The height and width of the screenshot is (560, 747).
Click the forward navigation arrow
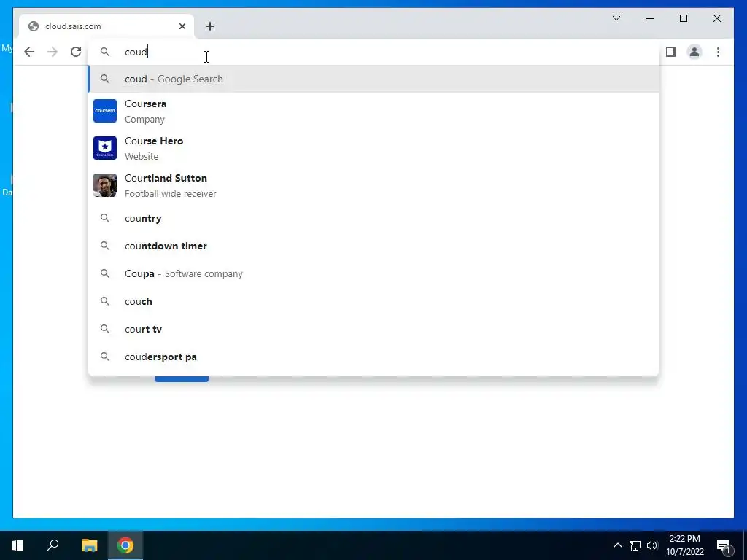point(53,52)
